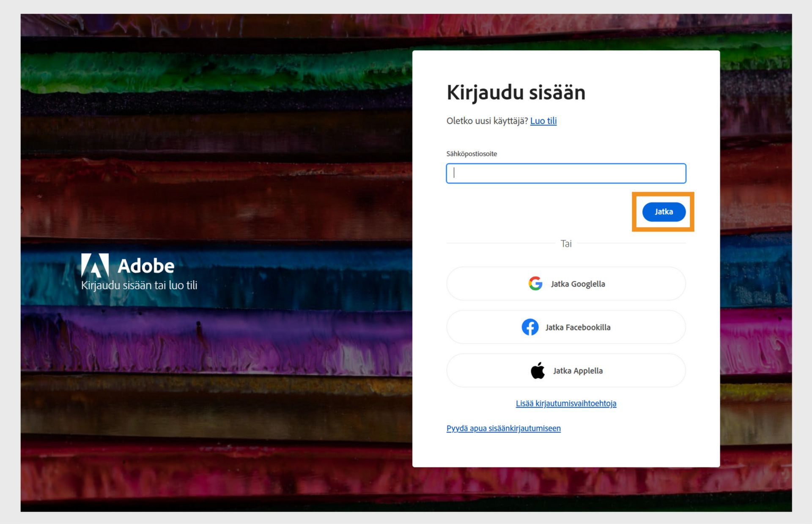
Task: Click the 'Jatka Facebookilla' label text
Action: pyautogui.click(x=578, y=327)
